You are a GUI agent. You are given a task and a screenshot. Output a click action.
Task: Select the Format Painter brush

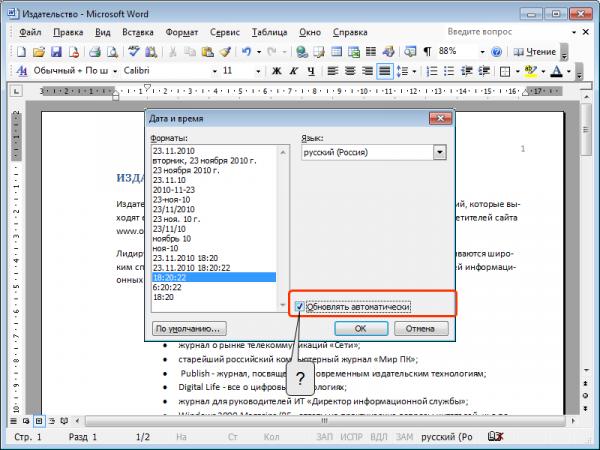click(x=225, y=52)
